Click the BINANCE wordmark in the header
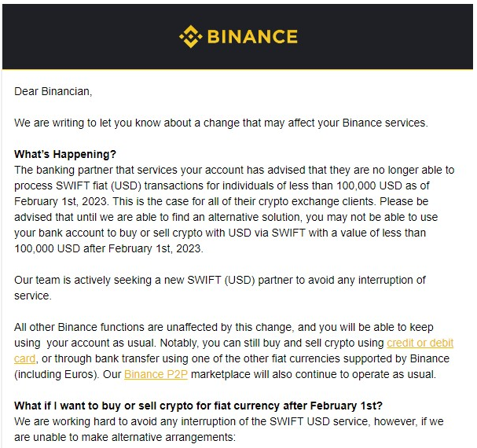The width and height of the screenshot is (477, 448). [251, 36]
